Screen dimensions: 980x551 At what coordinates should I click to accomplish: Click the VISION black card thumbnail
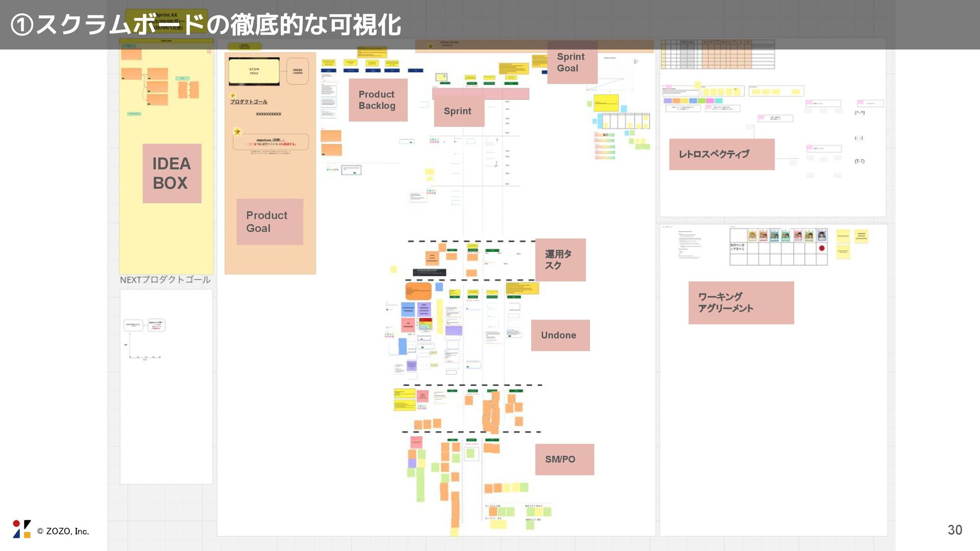254,71
